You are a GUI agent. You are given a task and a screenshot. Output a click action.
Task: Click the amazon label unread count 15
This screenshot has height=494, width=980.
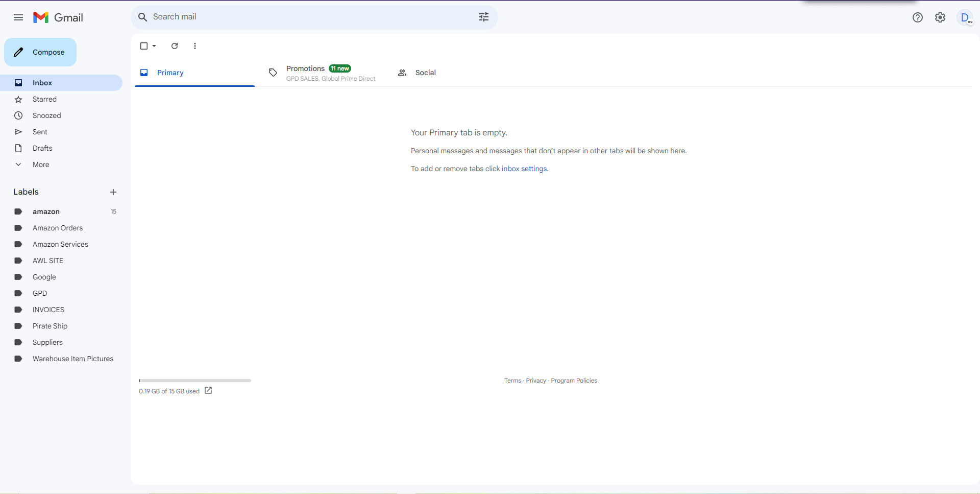(x=113, y=211)
